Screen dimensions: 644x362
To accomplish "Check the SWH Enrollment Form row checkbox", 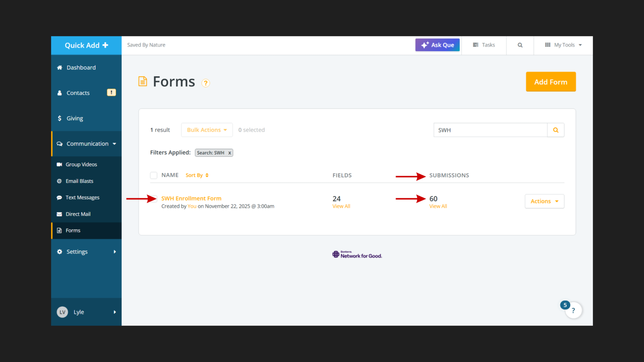I will [x=153, y=198].
